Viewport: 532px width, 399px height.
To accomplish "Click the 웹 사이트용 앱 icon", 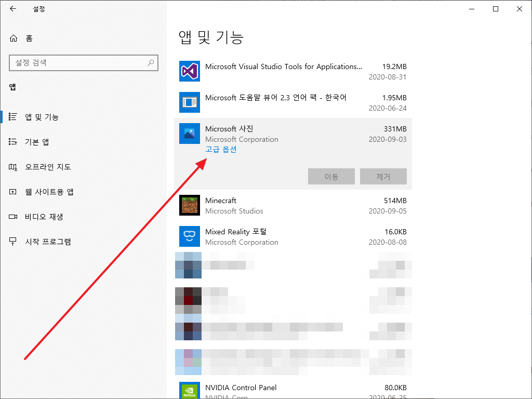I will point(12,192).
